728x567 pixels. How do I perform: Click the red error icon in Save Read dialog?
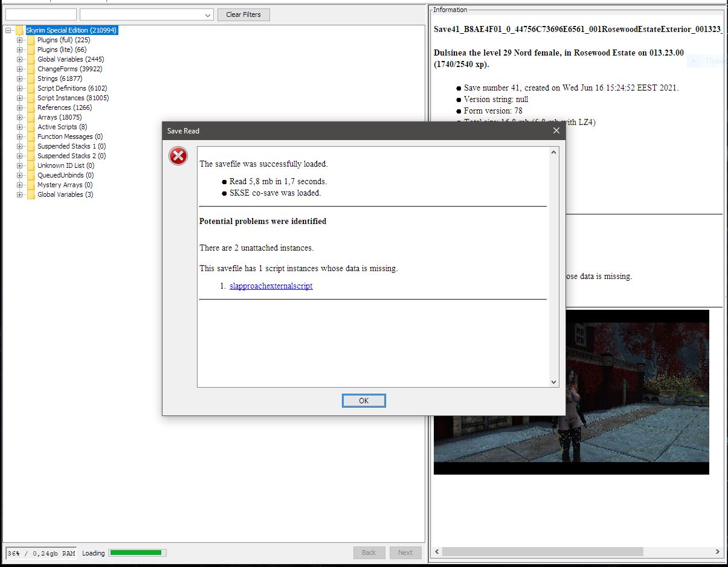[178, 156]
